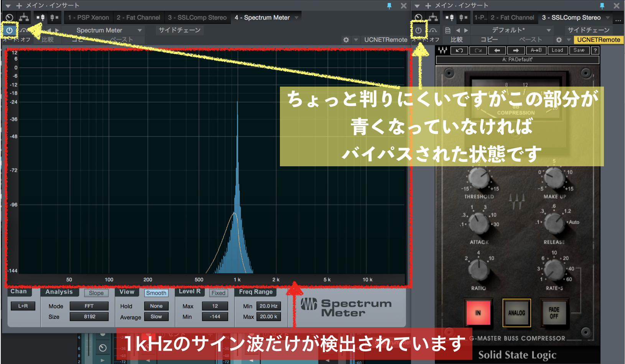
Task: Click the expand inserts icon, left window
Action: [40, 18]
